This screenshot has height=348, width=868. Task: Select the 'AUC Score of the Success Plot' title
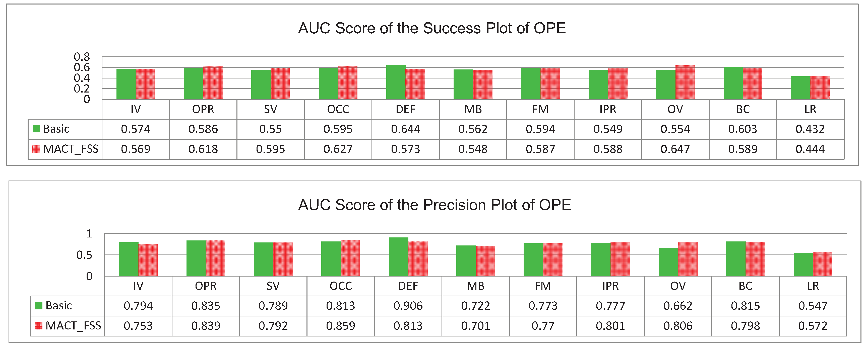click(432, 28)
